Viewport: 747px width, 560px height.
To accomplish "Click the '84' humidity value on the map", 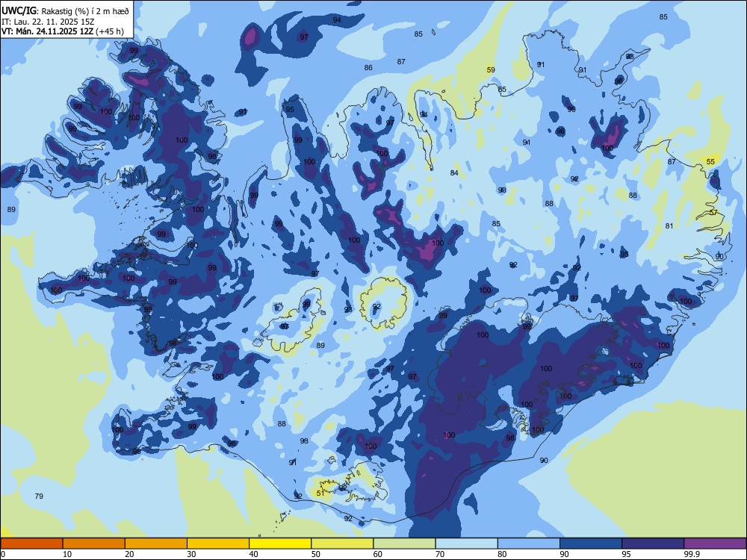I will point(454,173).
